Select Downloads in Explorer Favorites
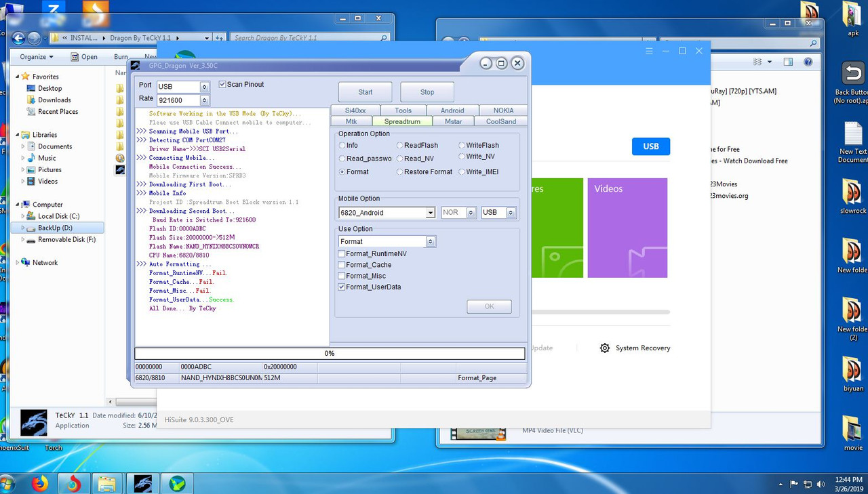Viewport: 868px width, 494px height. point(54,100)
